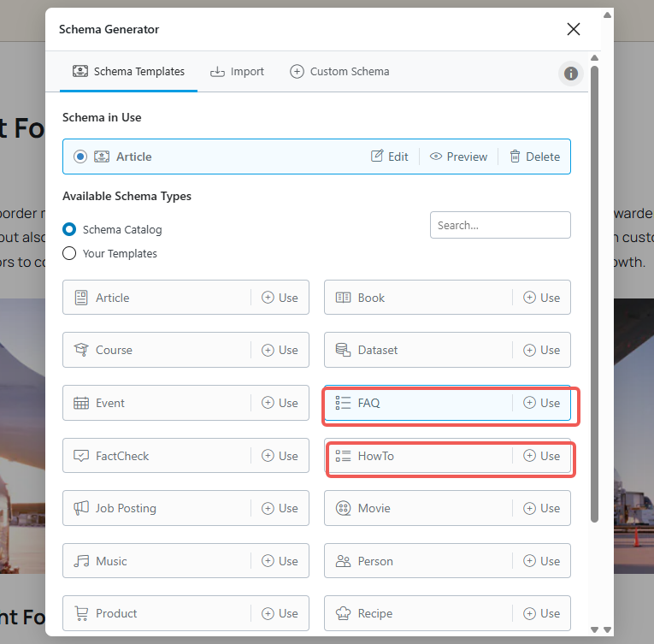Click the Job Posting megaphone icon

(81, 508)
